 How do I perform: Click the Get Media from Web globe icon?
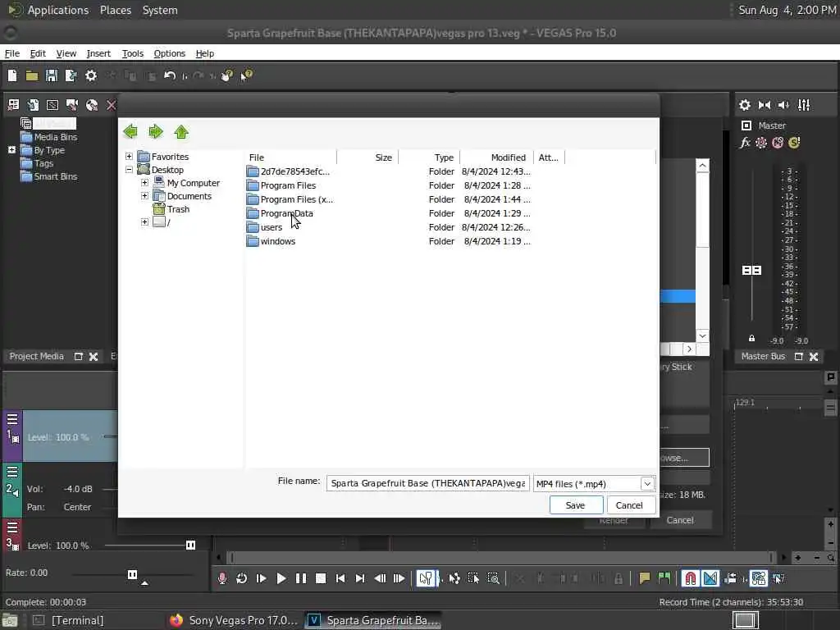coord(92,105)
